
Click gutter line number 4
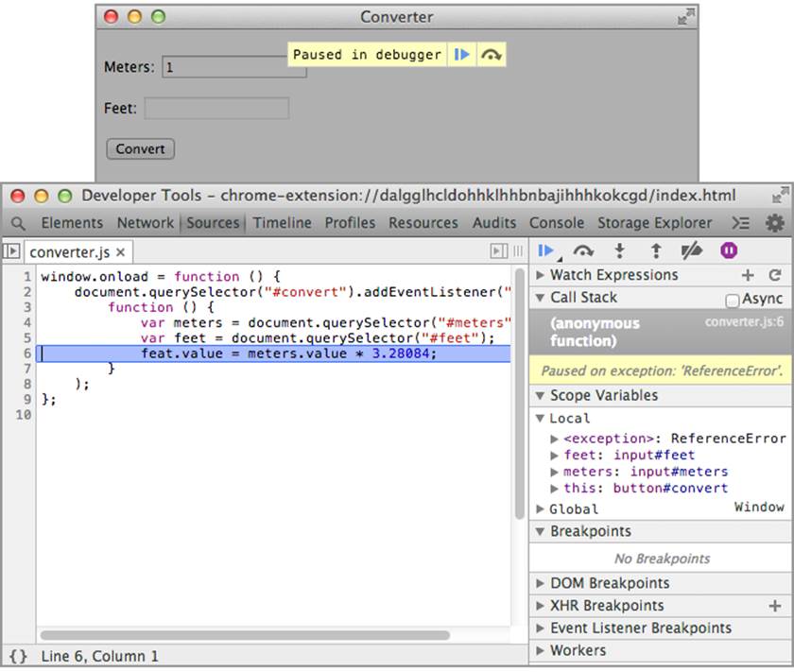click(x=26, y=322)
